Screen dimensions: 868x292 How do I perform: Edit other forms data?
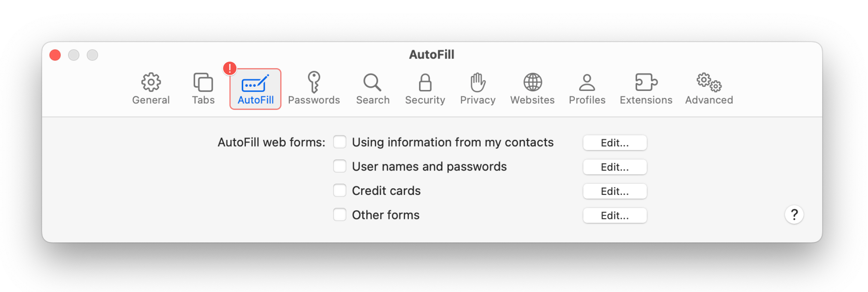615,215
